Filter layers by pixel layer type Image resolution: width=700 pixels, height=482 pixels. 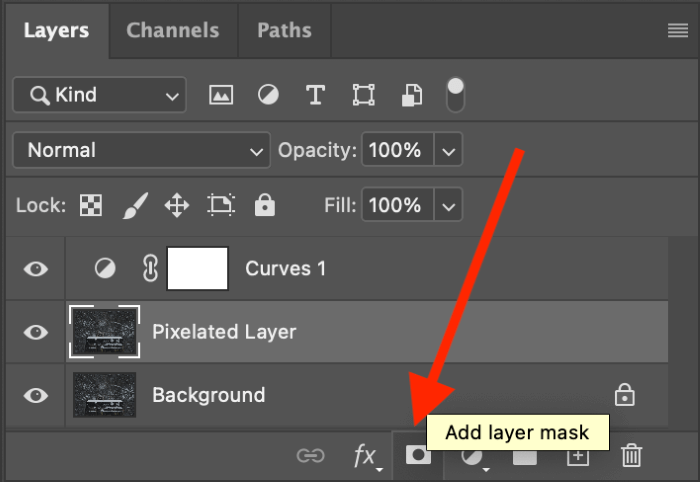pos(220,95)
